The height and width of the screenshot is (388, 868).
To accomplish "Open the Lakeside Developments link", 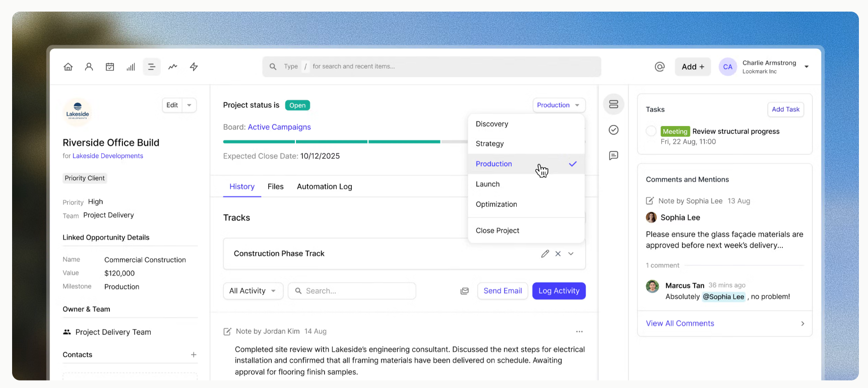I will pyautogui.click(x=108, y=156).
